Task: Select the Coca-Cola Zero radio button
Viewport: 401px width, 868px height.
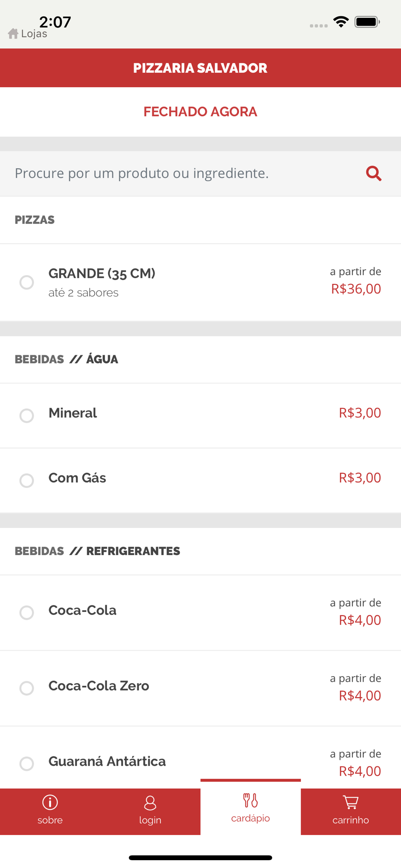Action: [27, 688]
